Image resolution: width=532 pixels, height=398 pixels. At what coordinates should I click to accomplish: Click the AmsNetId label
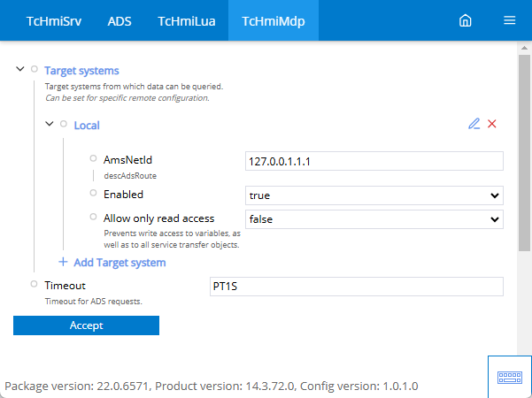128,160
